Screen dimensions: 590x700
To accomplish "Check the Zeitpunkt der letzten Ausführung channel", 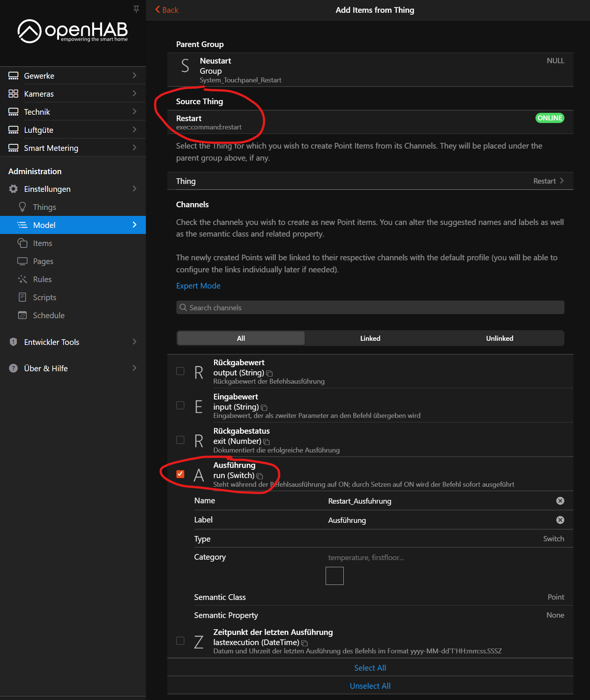I will click(x=180, y=641).
